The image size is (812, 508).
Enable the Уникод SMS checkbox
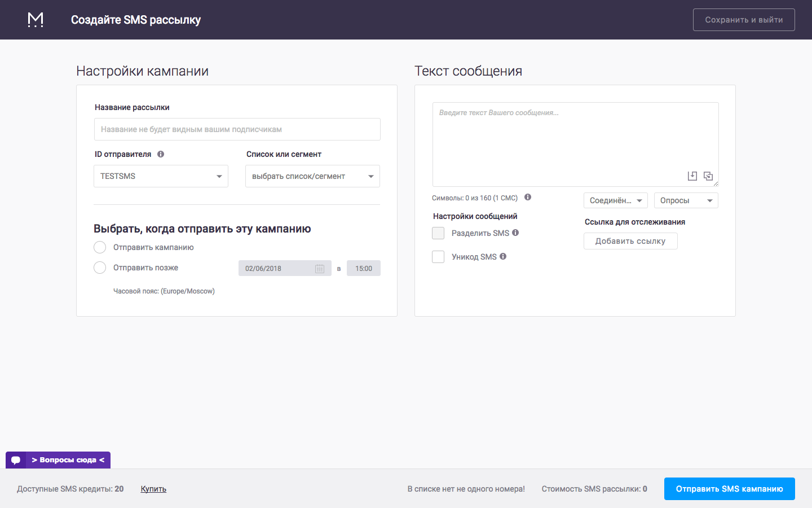click(438, 256)
